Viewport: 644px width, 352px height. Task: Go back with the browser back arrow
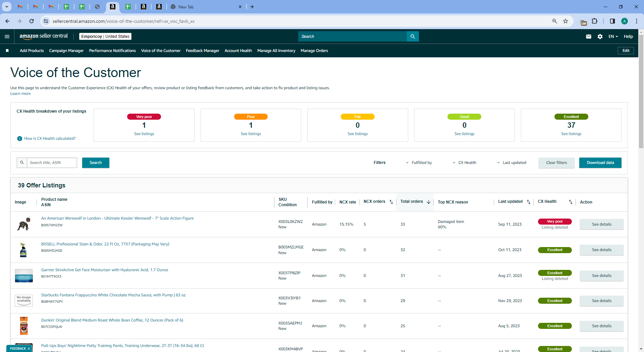7,21
